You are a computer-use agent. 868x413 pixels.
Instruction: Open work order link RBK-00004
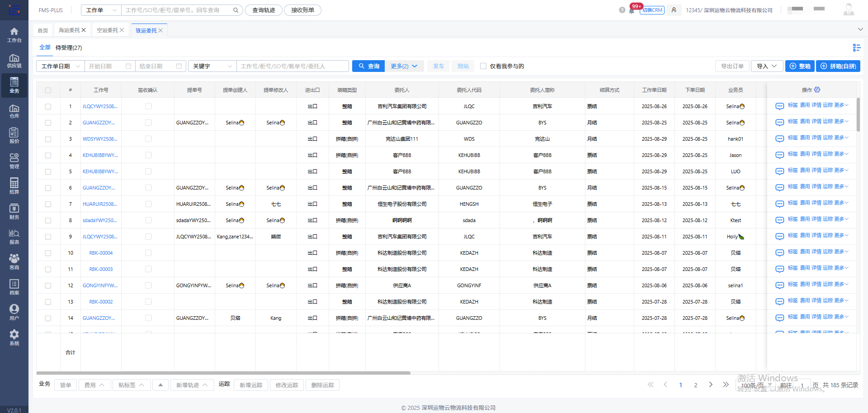pyautogui.click(x=101, y=253)
